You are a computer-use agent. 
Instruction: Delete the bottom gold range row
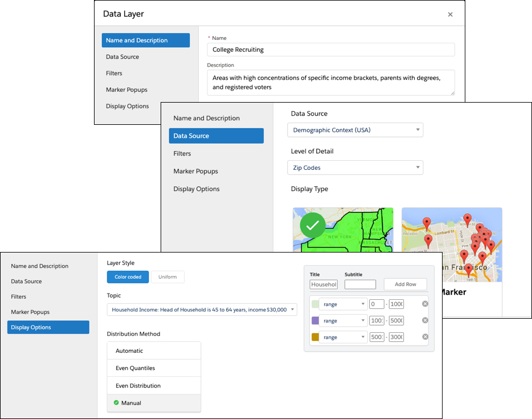click(x=425, y=336)
